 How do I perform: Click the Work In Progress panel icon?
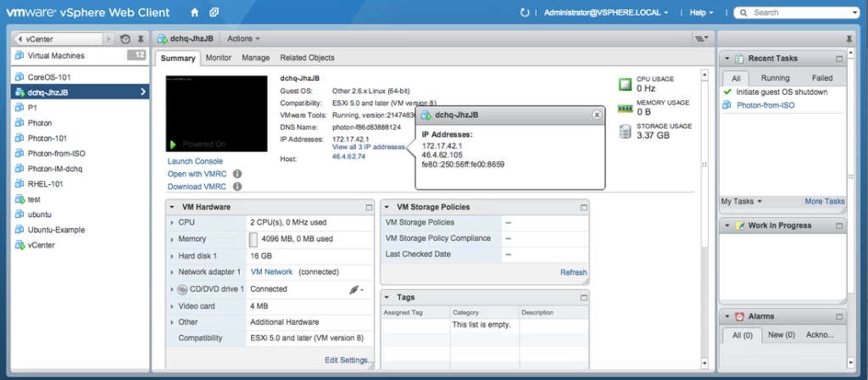point(739,226)
